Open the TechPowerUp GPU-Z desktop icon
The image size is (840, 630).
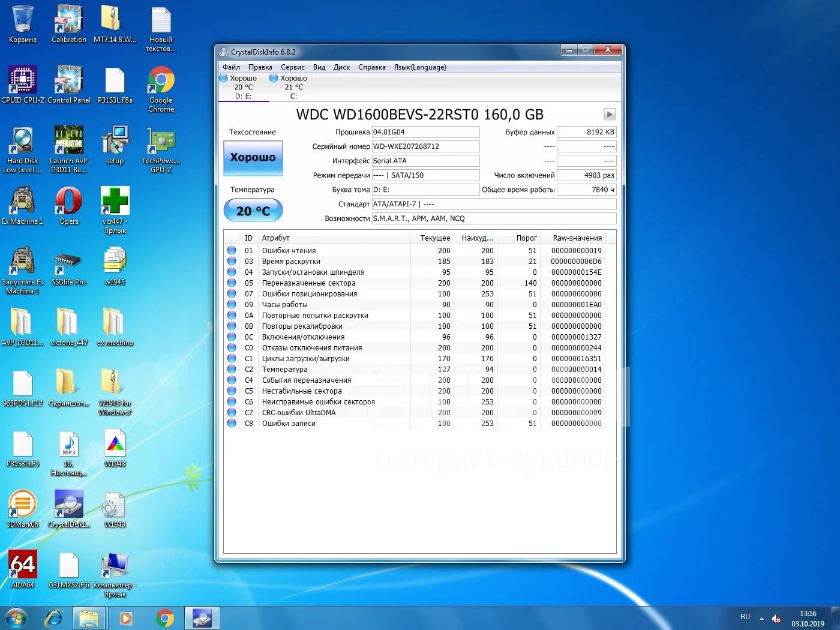(x=161, y=149)
